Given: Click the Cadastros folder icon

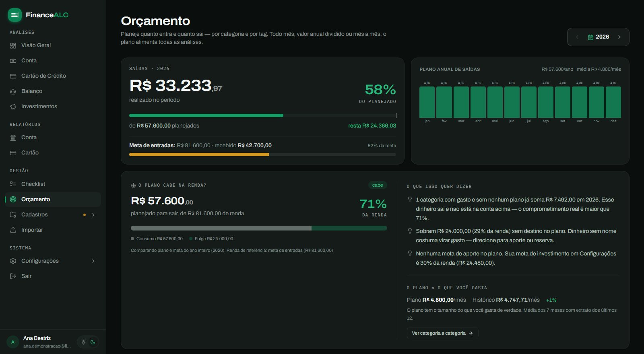Looking at the screenshot, I should click(x=13, y=215).
